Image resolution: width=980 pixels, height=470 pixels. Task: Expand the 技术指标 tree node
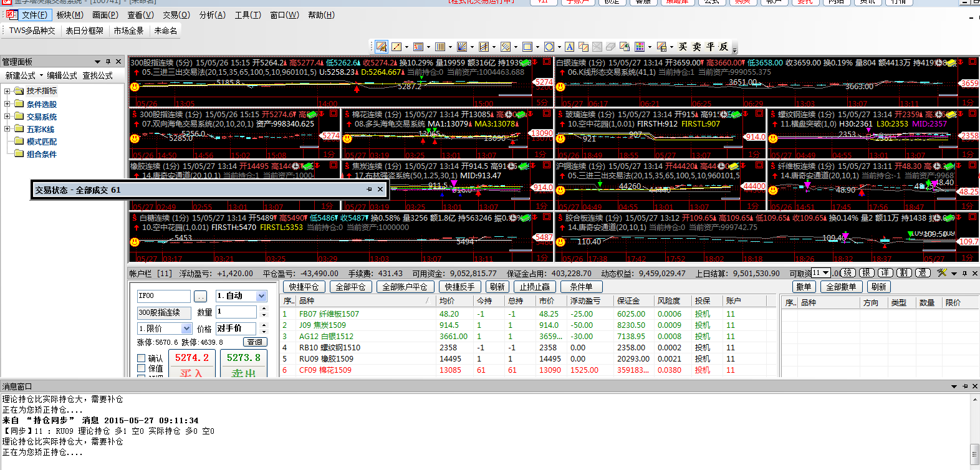click(x=7, y=91)
